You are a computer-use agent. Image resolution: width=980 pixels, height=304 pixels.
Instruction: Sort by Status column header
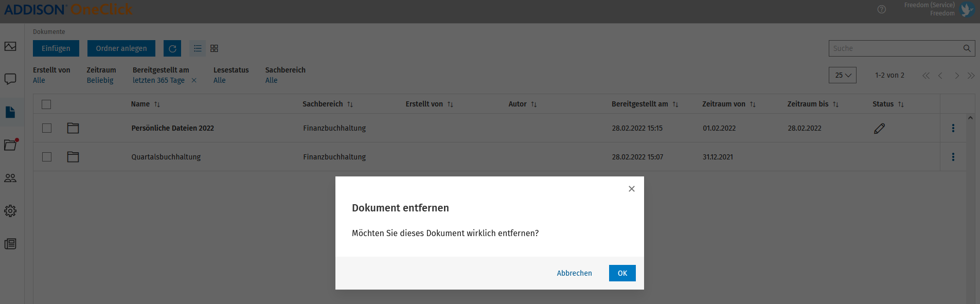pyautogui.click(x=888, y=104)
